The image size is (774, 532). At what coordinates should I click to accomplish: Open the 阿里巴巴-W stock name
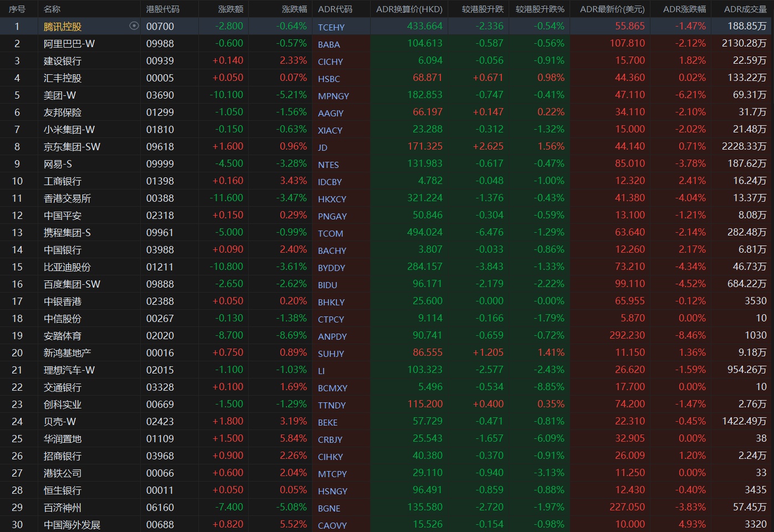click(69, 44)
